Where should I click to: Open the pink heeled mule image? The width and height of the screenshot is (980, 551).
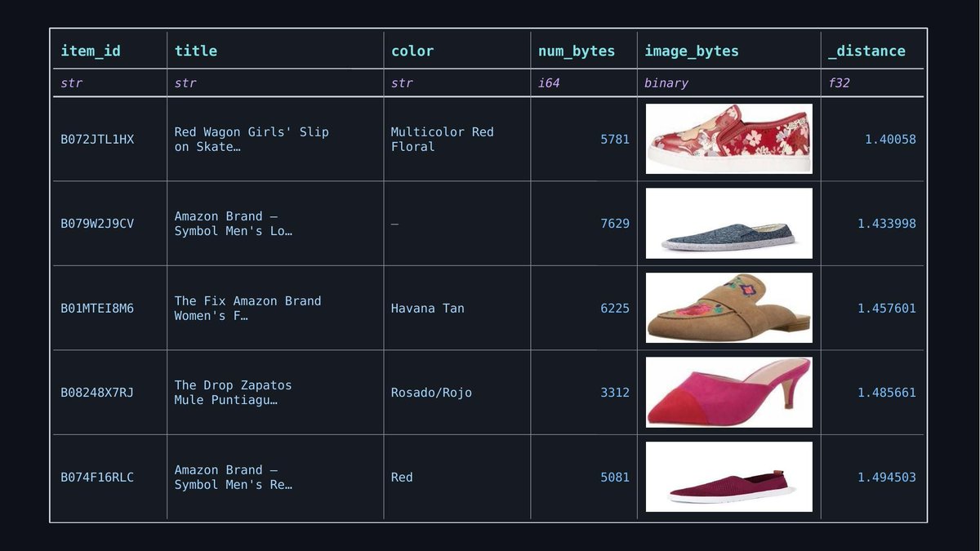[729, 393]
